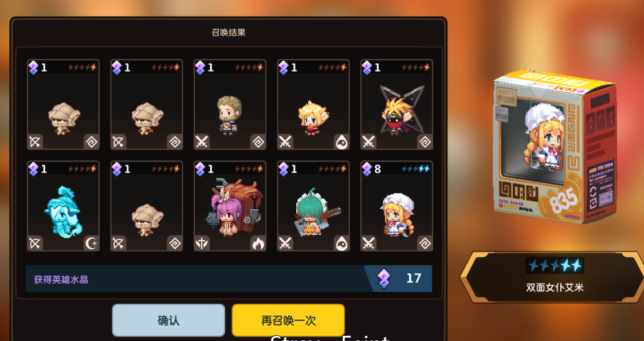Select the green-haired hero card
This screenshot has height=341, width=644.
click(x=313, y=206)
